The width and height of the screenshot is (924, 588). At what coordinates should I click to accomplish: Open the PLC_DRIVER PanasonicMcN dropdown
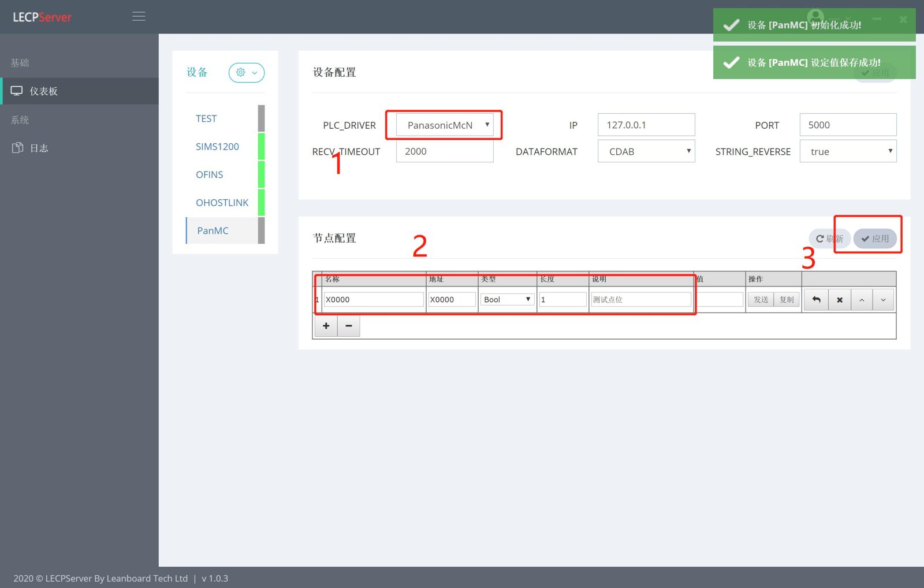(445, 125)
